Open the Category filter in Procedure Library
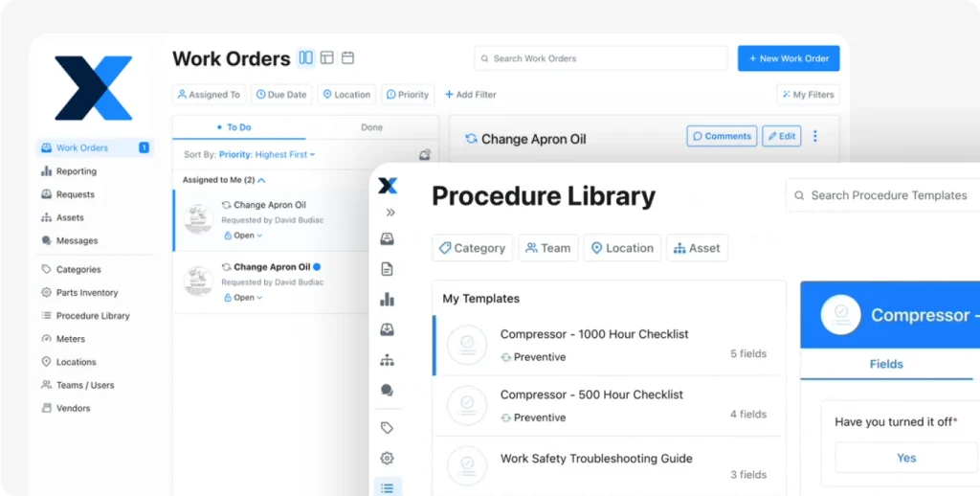 click(x=472, y=248)
